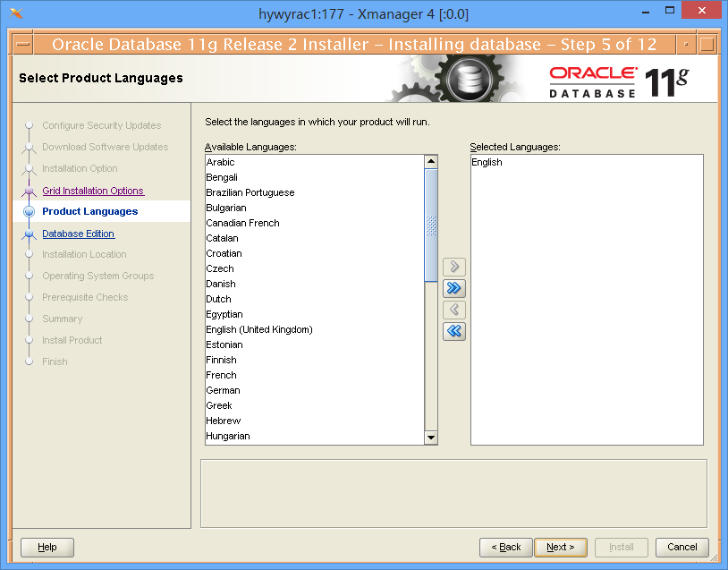Select Hungarian in Available Languages
The width and height of the screenshot is (728, 570).
315,436
